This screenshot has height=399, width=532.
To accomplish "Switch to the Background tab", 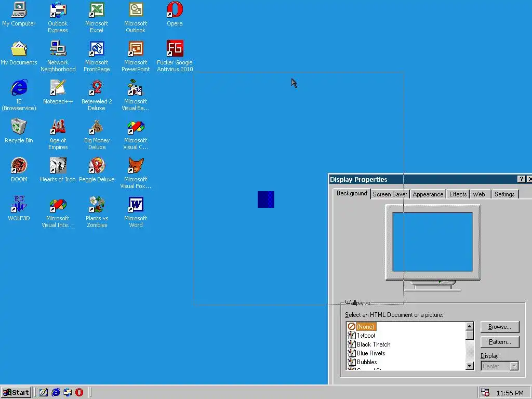I will (352, 193).
